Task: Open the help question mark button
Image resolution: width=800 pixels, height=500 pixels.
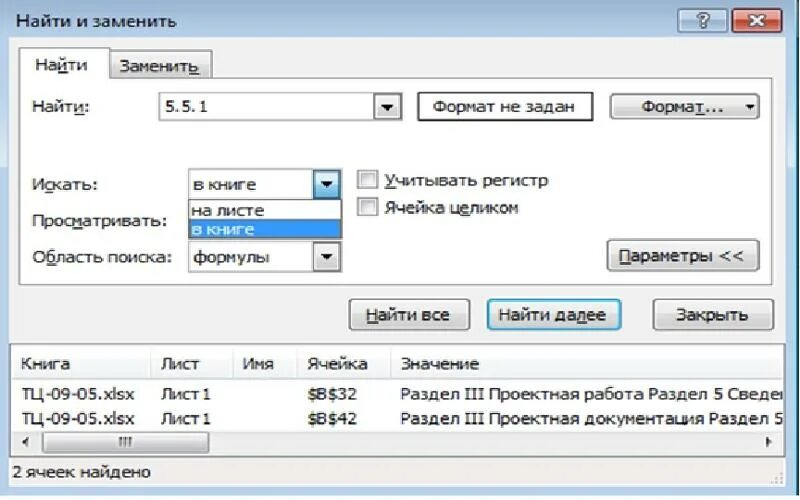Action: (703, 21)
